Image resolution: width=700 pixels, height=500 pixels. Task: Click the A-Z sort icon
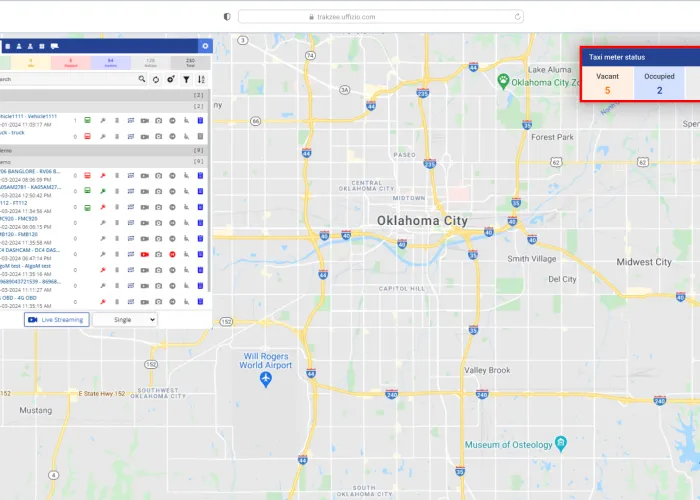click(x=201, y=79)
